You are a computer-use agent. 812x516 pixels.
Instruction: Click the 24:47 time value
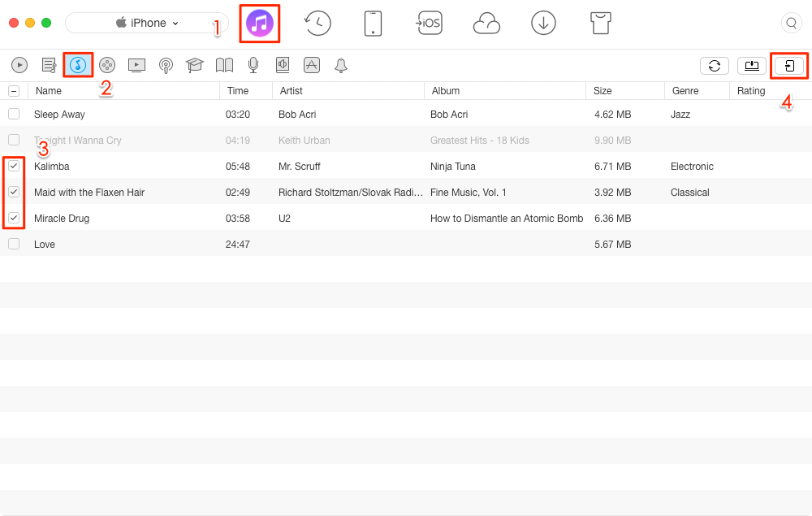point(238,244)
